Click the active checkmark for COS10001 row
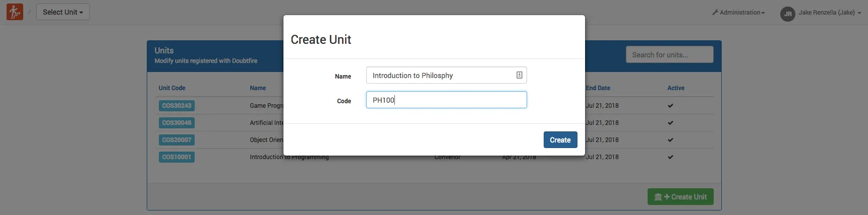Viewport: 868px width, 215px height. (670, 157)
